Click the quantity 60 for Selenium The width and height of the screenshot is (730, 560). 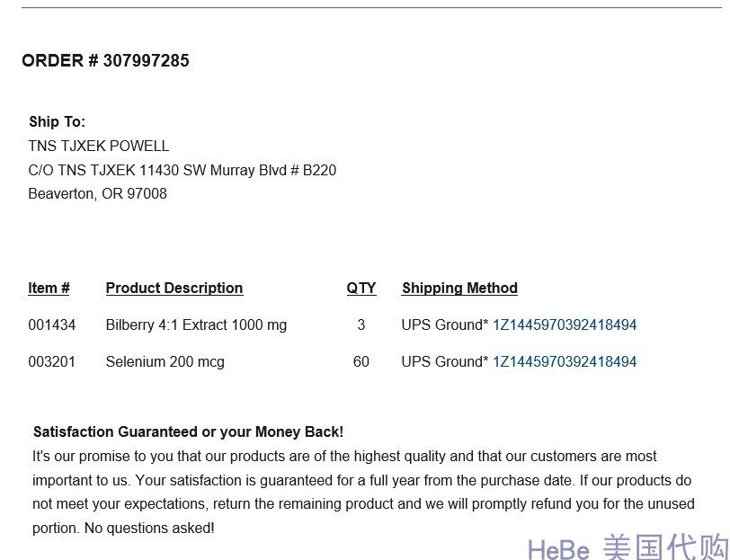pos(361,361)
